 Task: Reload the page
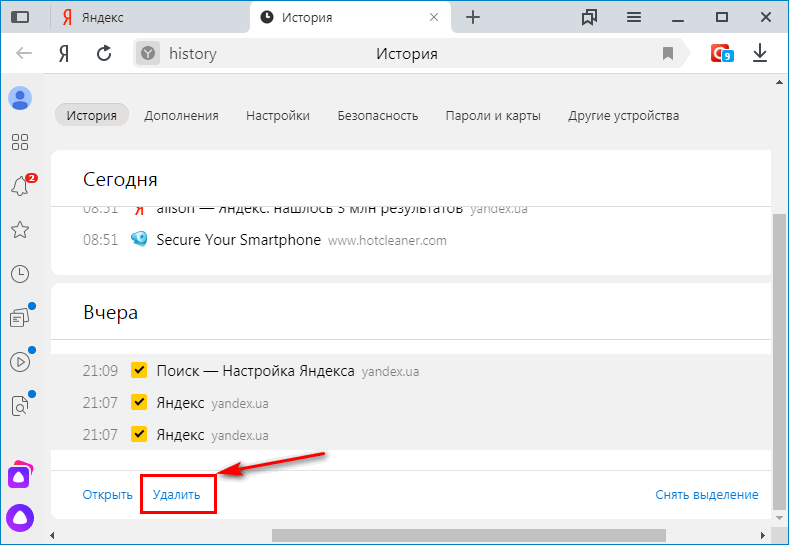[104, 53]
